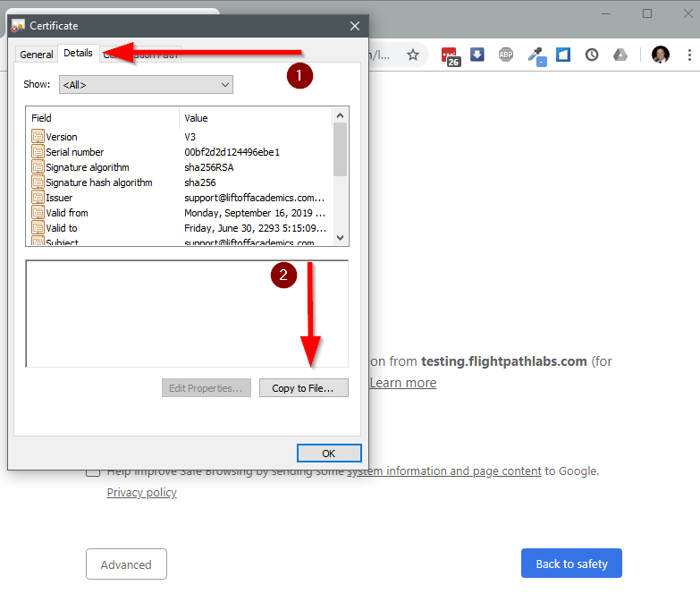Open the Google Drive extension
Image resolution: width=700 pixels, height=602 pixels.
620,55
